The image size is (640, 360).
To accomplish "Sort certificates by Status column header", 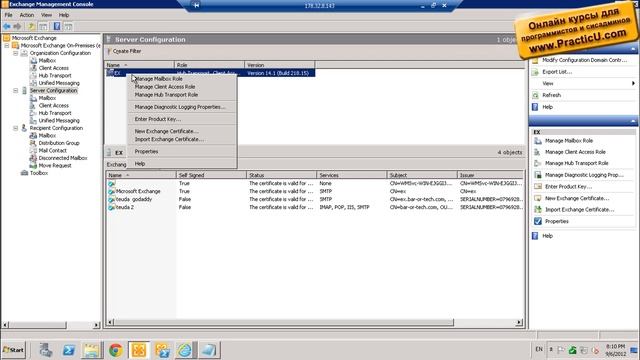I will click(281, 175).
